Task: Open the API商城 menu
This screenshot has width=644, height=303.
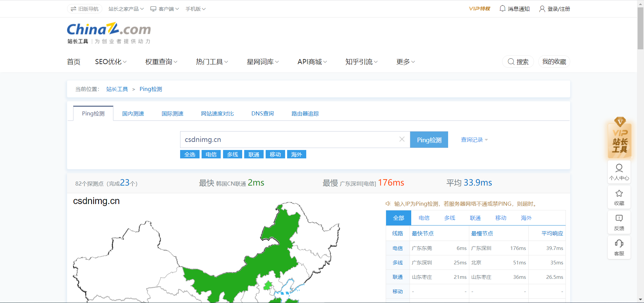Action: pyautogui.click(x=312, y=62)
